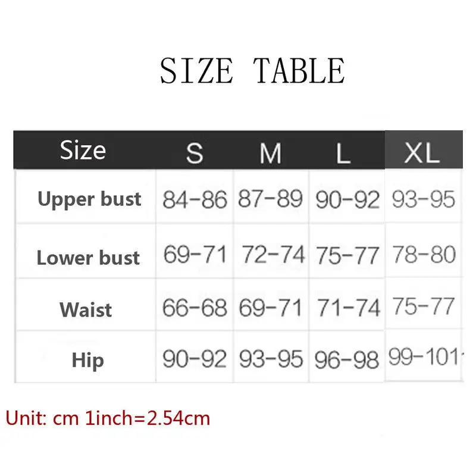476x476 pixels.
Task: Select the 66-68 waist cell
Action: click(x=195, y=308)
